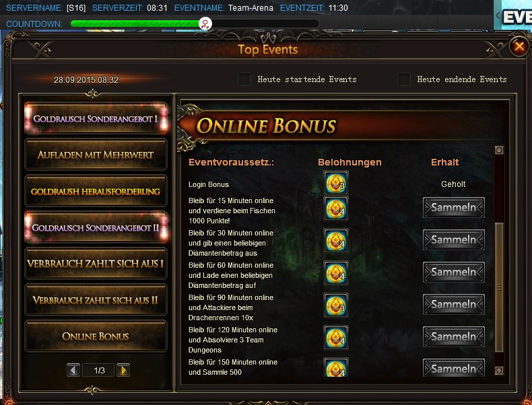The image size is (532, 405).
Task: Click the Login Bonus reward coin icon
Action: click(335, 184)
